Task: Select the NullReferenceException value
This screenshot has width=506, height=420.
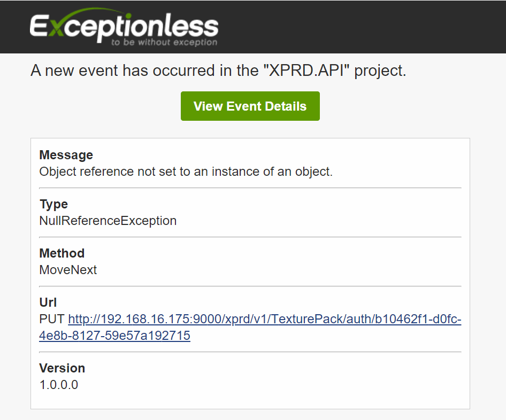Action: [108, 221]
